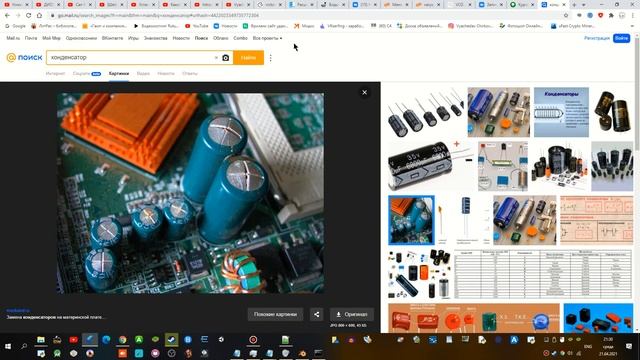
Task: Click the orange Найти search button
Action: tap(248, 58)
